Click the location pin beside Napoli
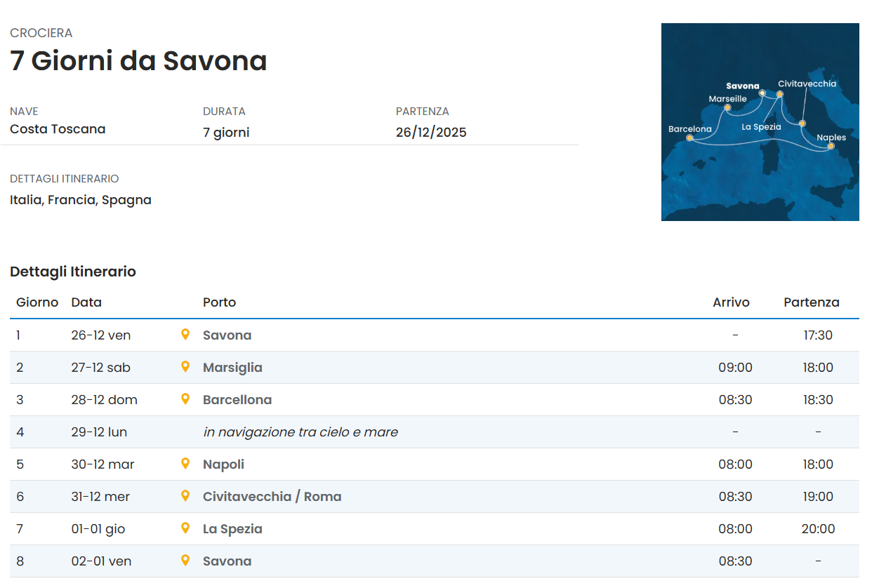The width and height of the screenshot is (872, 588). tap(185, 463)
